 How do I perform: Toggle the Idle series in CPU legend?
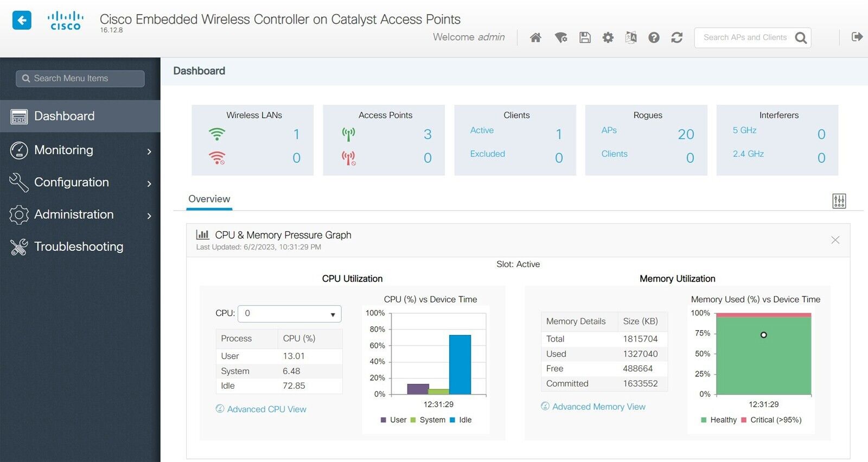pyautogui.click(x=461, y=420)
